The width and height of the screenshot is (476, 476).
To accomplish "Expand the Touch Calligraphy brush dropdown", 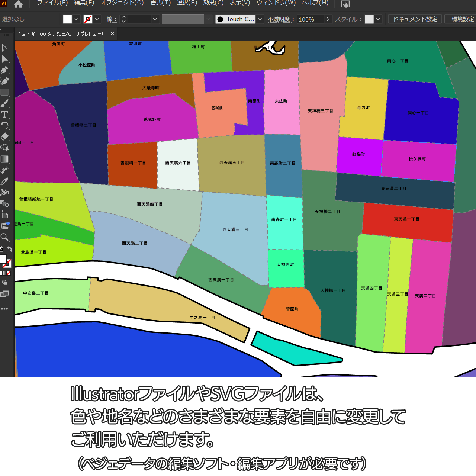I will pyautogui.click(x=260, y=19).
